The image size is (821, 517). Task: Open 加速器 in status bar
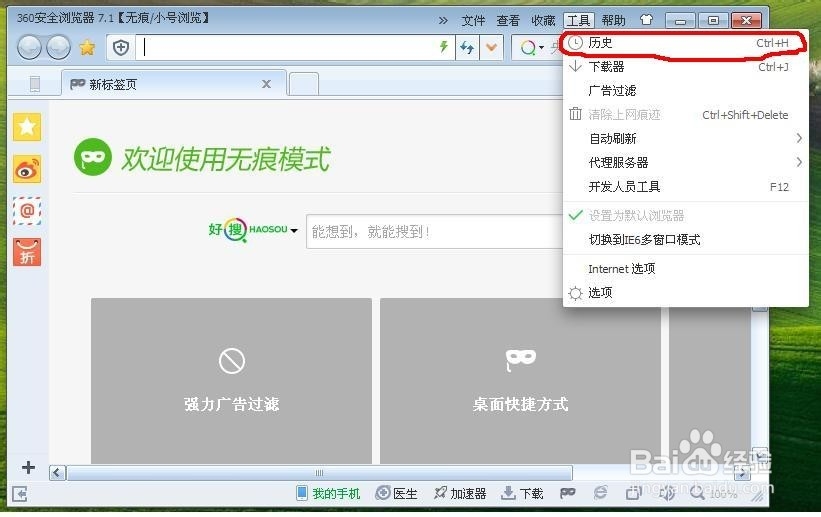460,493
